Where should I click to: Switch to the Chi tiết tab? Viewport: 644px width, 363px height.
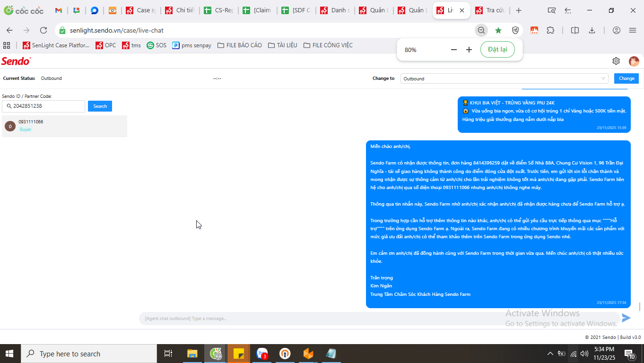point(179,10)
